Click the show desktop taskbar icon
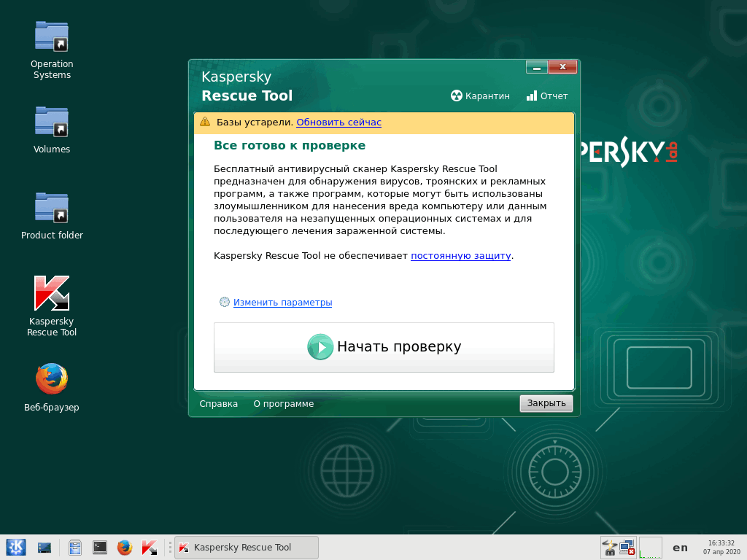Screen dimensions: 747x560 [44, 548]
